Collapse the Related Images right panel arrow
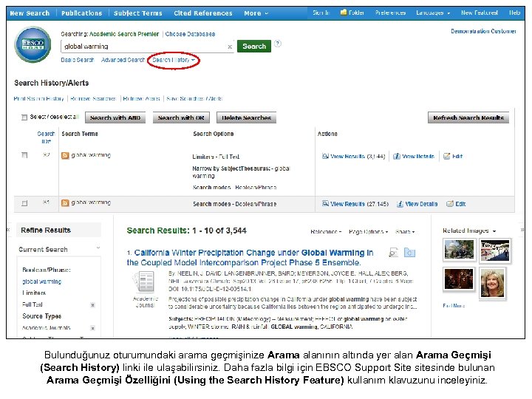Viewport: 532px width, 399px height. [522, 230]
